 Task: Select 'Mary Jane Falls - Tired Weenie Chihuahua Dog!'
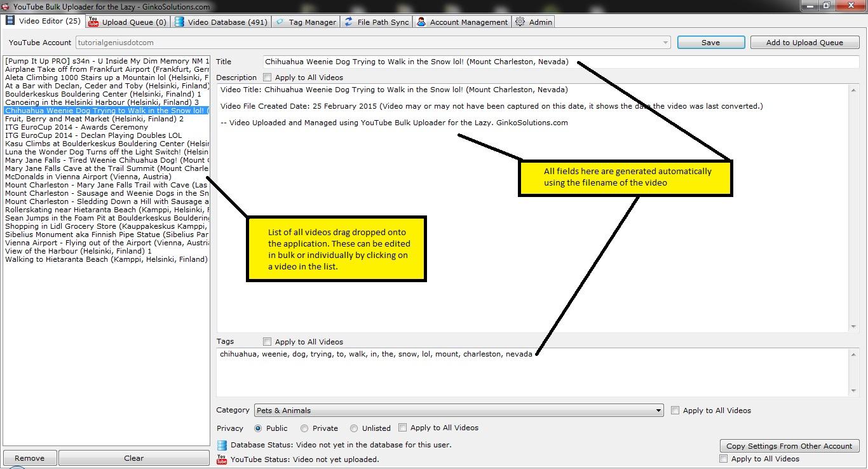[x=107, y=160]
